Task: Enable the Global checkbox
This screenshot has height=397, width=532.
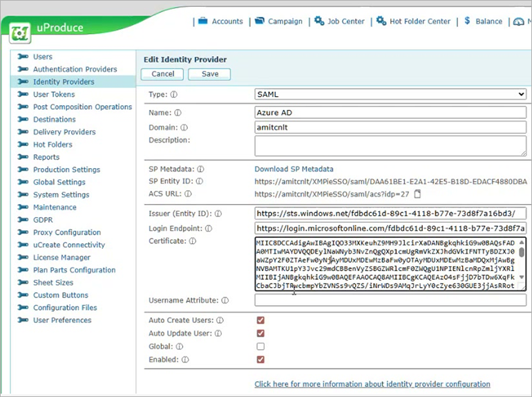Action: [260, 347]
